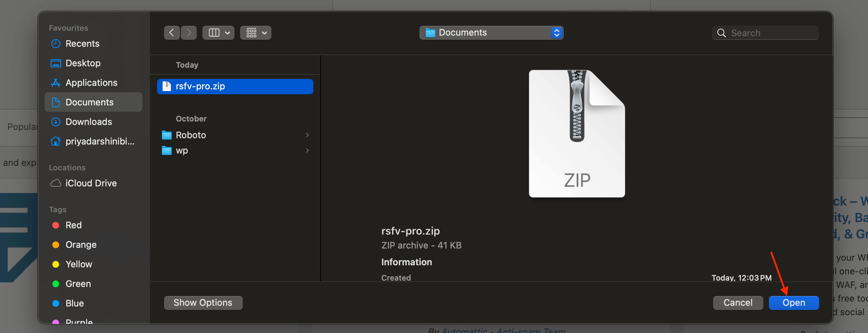Click the Open button

pyautogui.click(x=794, y=303)
